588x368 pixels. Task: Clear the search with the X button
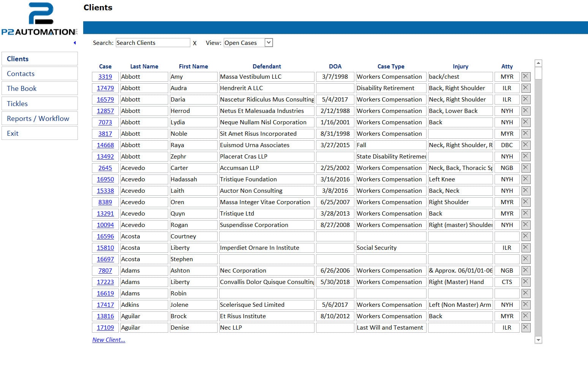point(194,43)
